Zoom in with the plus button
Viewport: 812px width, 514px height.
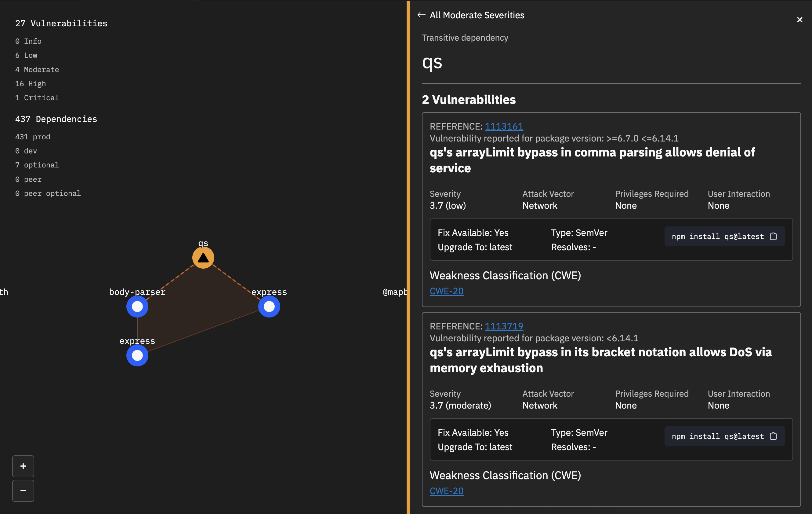pos(23,466)
